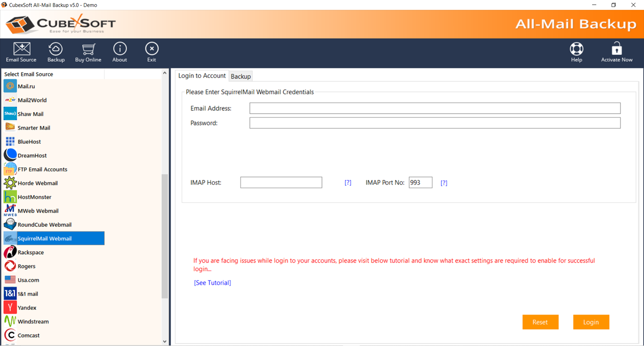
Task: Select the Comcast icon
Action: 10,335
